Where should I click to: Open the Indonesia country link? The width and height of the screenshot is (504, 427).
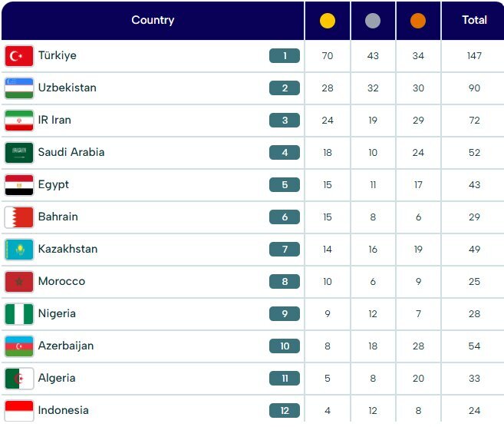[x=64, y=411]
